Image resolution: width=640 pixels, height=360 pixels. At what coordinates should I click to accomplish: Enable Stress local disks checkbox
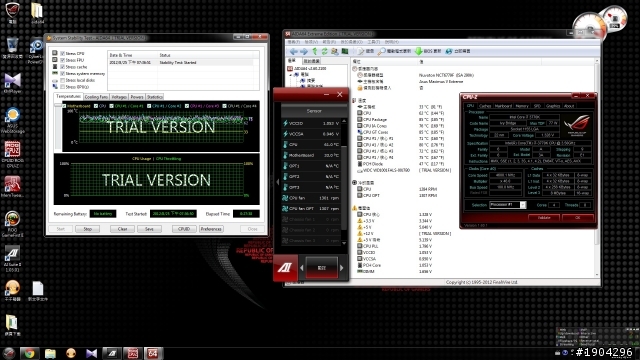point(62,80)
